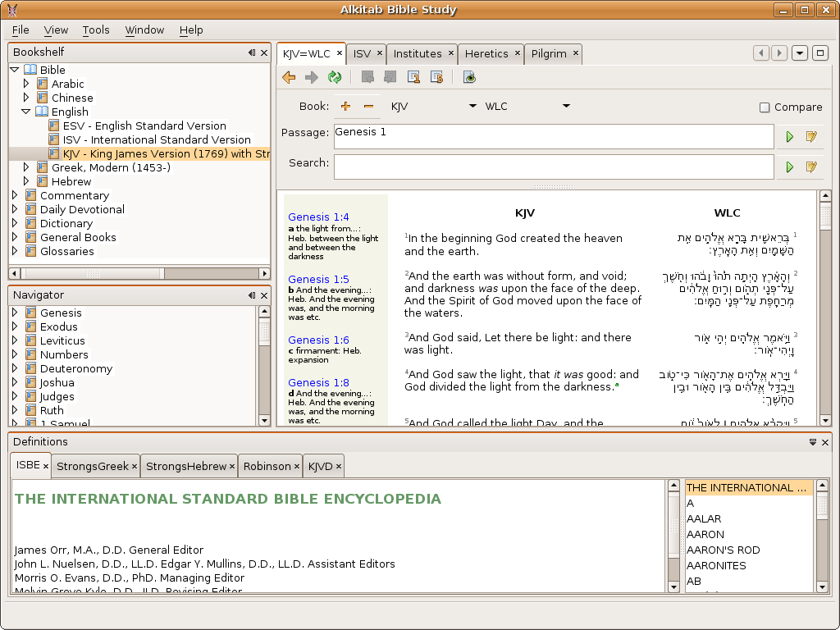Run the Passage lookup with the green arrow
Viewport: 840px width, 630px height.
pyautogui.click(x=790, y=137)
